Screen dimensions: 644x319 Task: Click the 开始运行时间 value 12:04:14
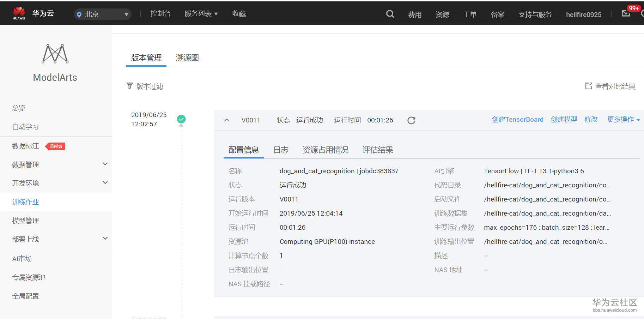[311, 213]
